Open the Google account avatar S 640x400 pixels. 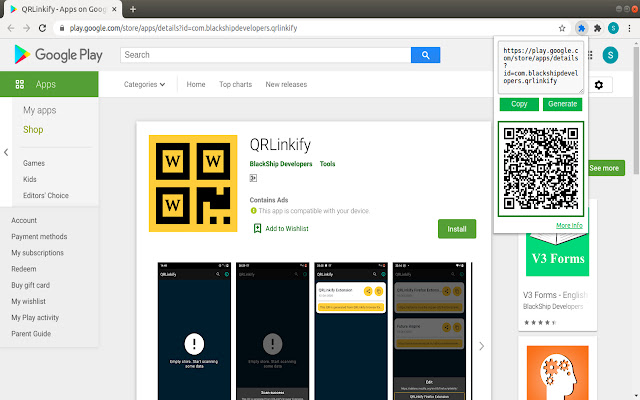point(610,55)
